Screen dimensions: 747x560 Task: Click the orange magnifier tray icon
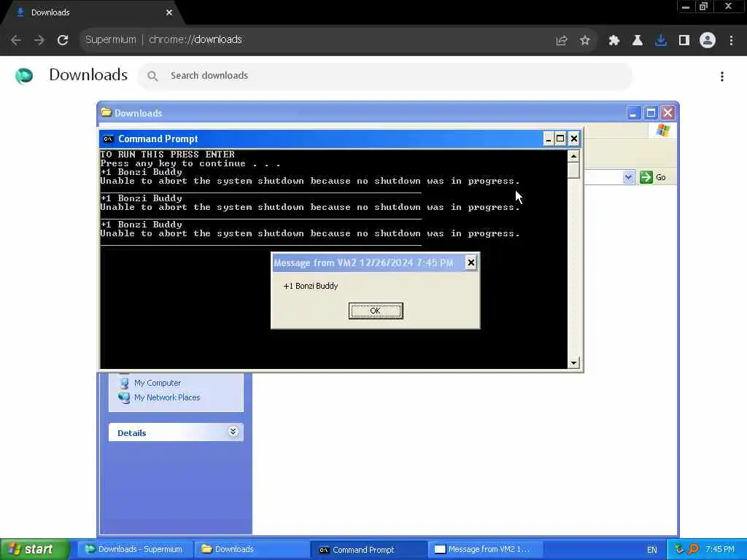point(694,550)
